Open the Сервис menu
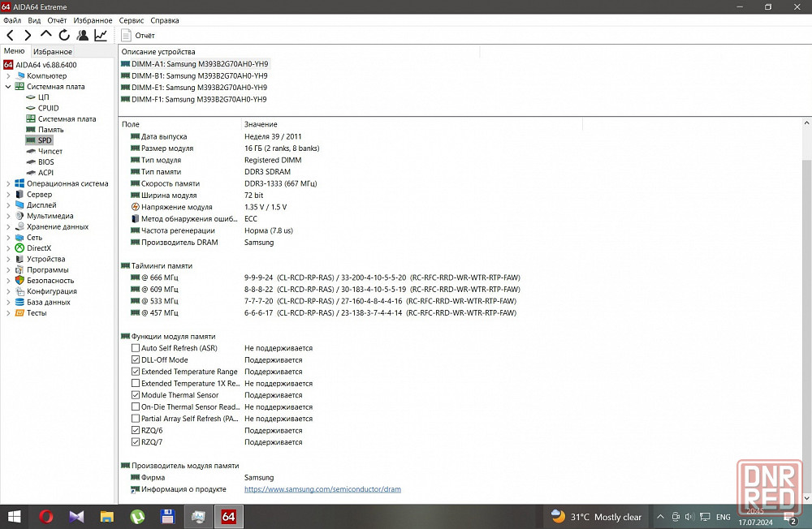This screenshot has height=529, width=812. point(132,21)
